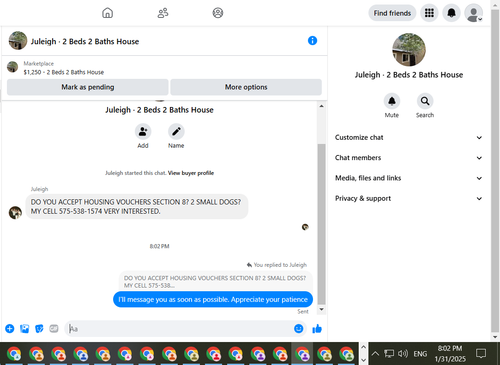Open the Friends icon in top bar
This screenshot has height=365, width=500.
pyautogui.click(x=163, y=13)
